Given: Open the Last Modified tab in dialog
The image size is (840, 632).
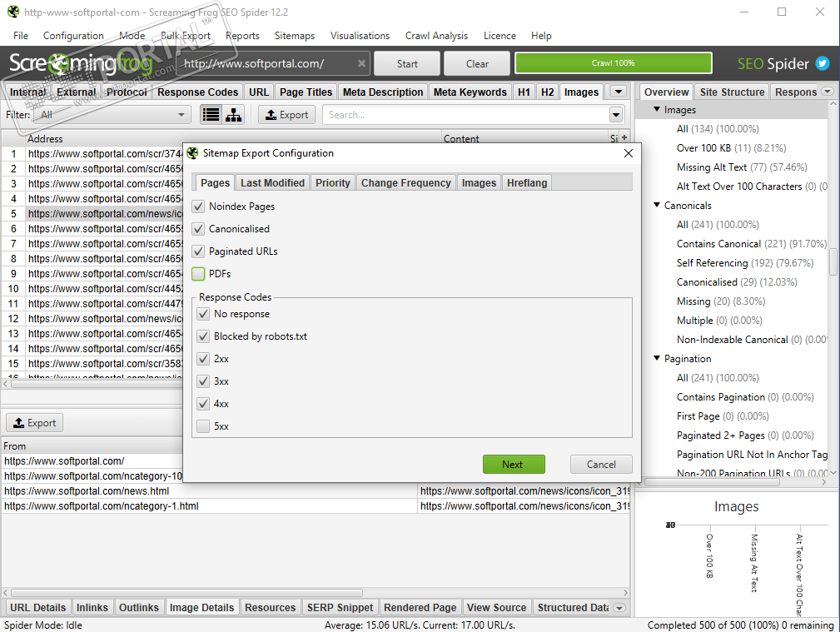Looking at the screenshot, I should 273,183.
